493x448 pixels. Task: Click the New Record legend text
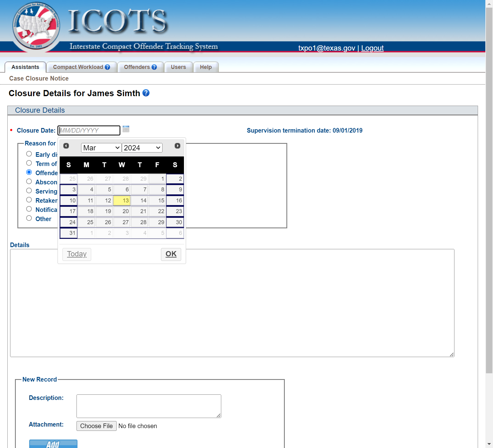tap(39, 379)
